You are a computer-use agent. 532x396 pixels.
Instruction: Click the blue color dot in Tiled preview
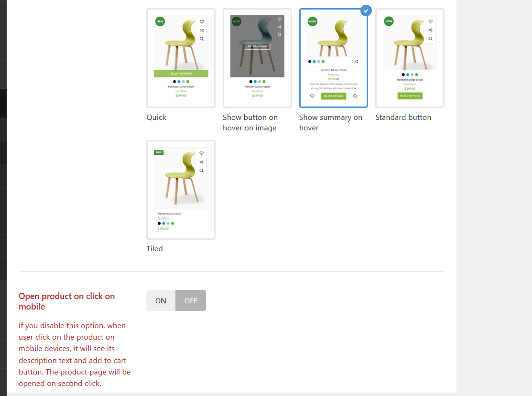click(163, 224)
